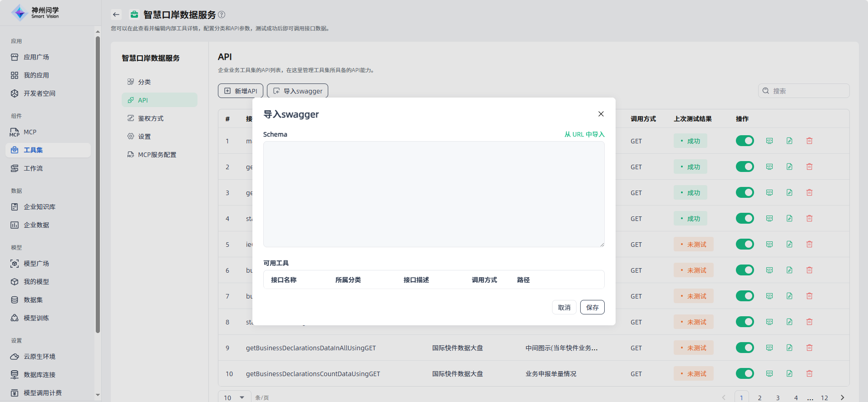Go to next page with right chevron
This screenshot has height=402, width=868.
click(x=842, y=397)
